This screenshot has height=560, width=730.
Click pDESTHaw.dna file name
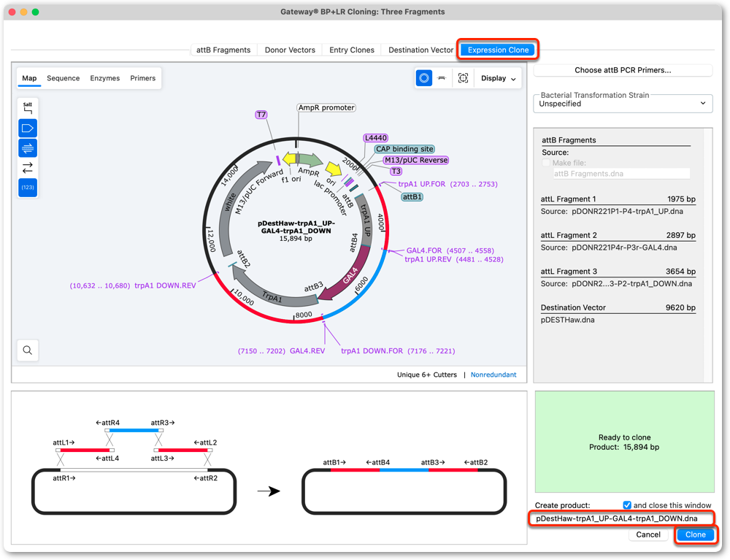click(x=567, y=321)
